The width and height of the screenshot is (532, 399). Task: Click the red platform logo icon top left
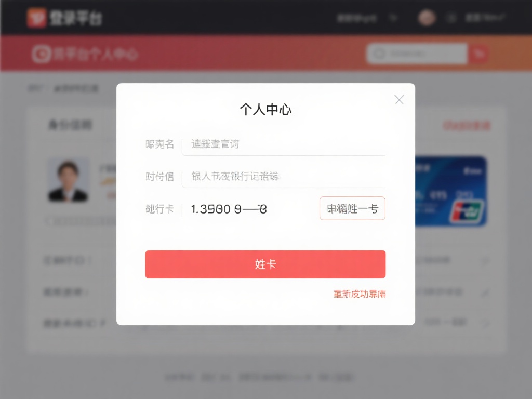[x=37, y=17]
